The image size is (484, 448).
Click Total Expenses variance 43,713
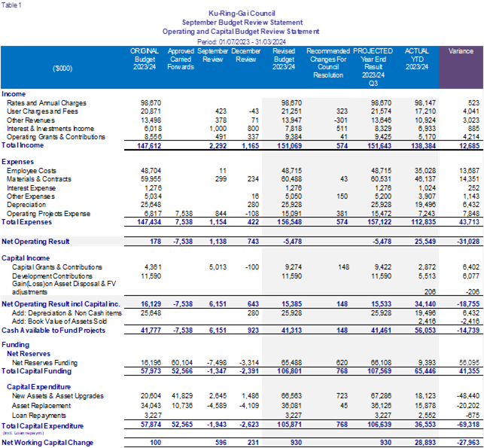469,222
